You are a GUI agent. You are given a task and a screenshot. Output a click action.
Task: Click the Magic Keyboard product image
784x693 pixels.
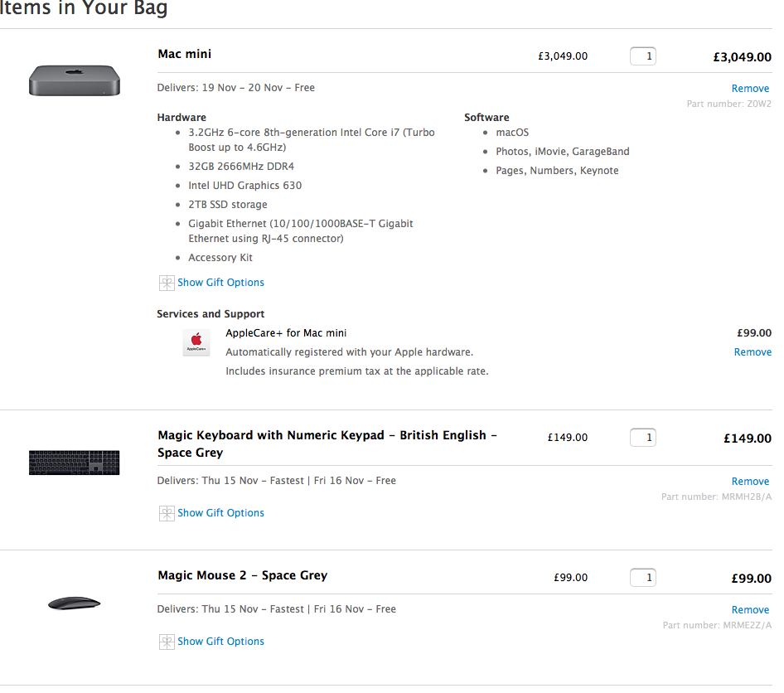click(75, 463)
